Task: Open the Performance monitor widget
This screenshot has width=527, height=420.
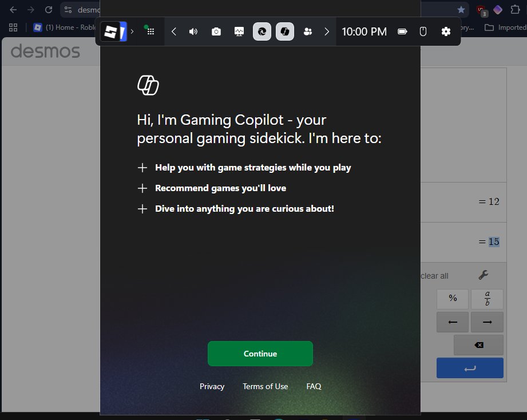Action: pos(239,31)
